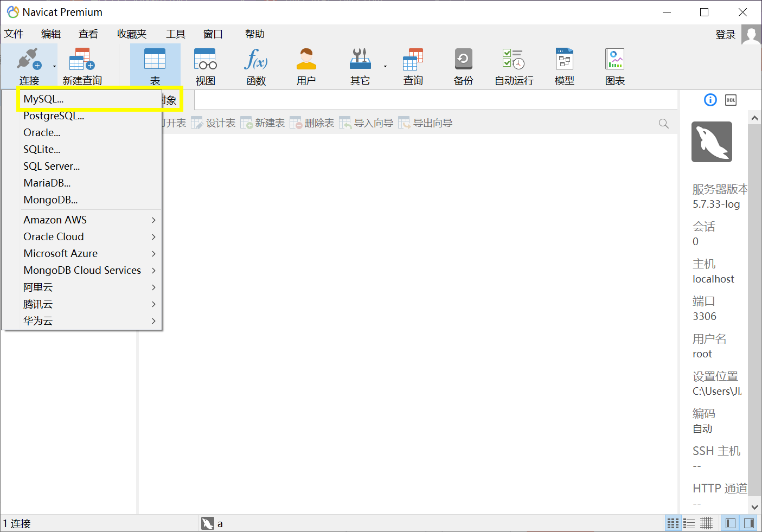Image resolution: width=762 pixels, height=532 pixels.
Task: Switch to ER diagram view in status bar
Action: pos(706,523)
